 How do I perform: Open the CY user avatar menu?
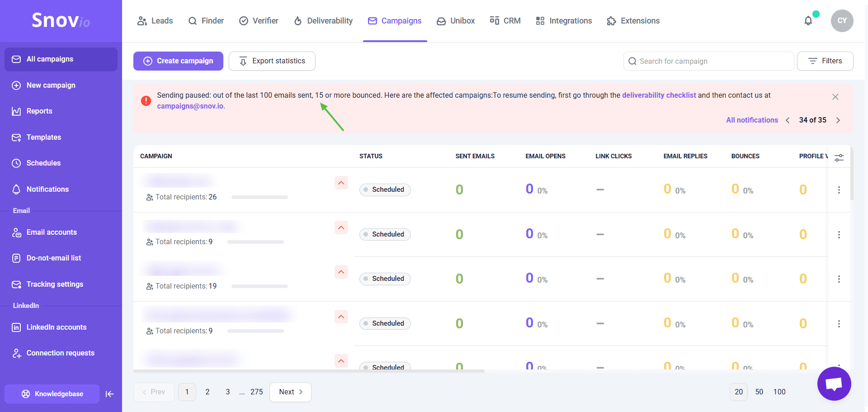pyautogui.click(x=842, y=21)
